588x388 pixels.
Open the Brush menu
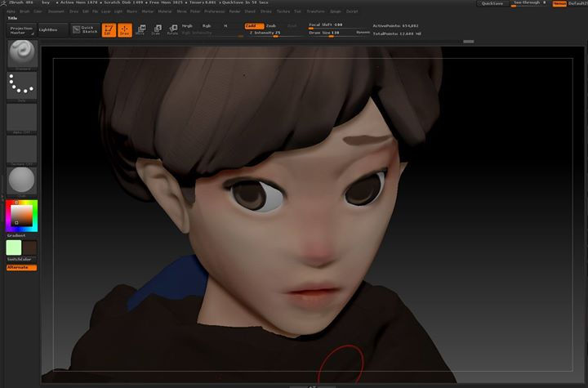click(x=24, y=11)
